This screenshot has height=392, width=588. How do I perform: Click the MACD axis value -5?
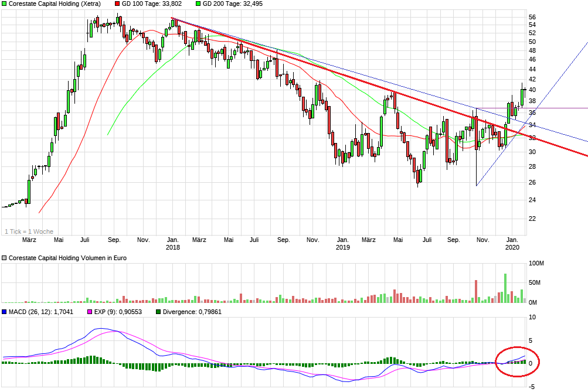click(x=532, y=387)
